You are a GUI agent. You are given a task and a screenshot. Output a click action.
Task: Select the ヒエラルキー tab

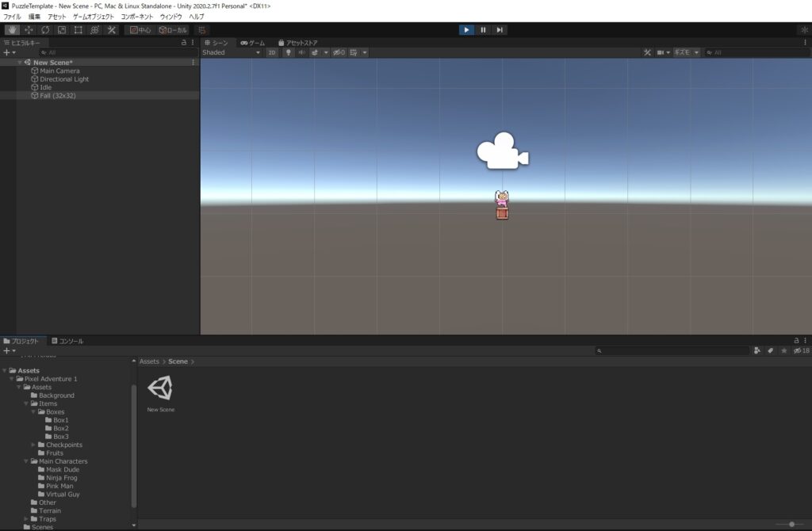pos(22,43)
